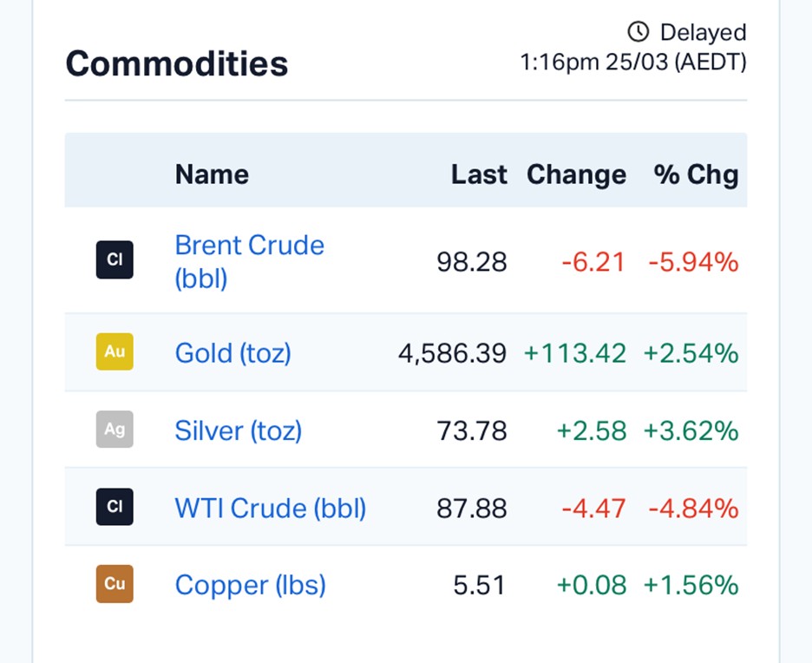Click the Delayed timestamp label
Image resolution: width=812 pixels, height=663 pixels.
703,33
